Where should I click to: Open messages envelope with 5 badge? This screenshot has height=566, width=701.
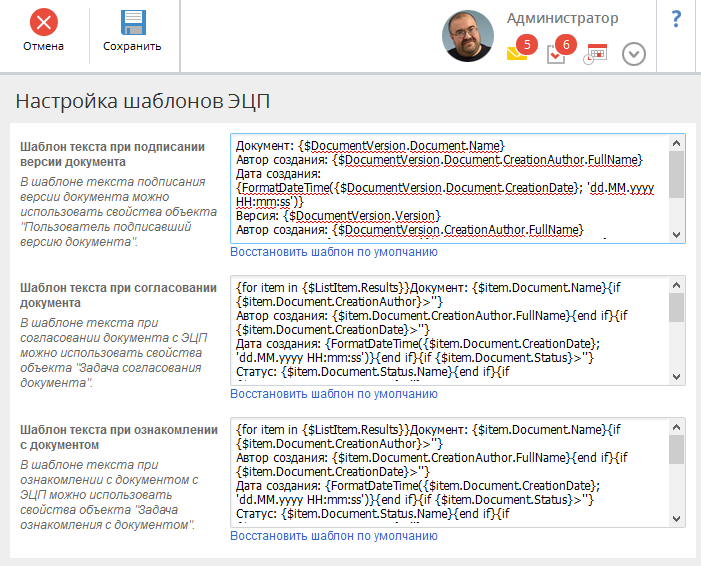pyautogui.click(x=521, y=48)
